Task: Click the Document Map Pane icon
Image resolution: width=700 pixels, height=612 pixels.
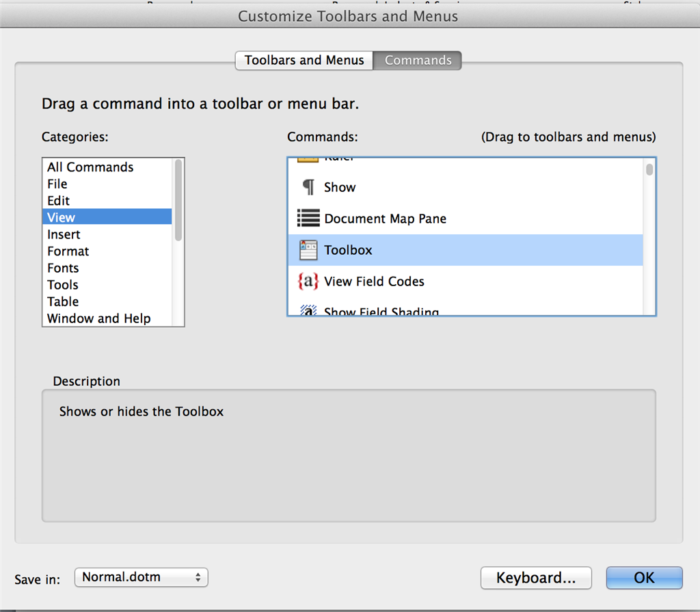Action: coord(308,219)
